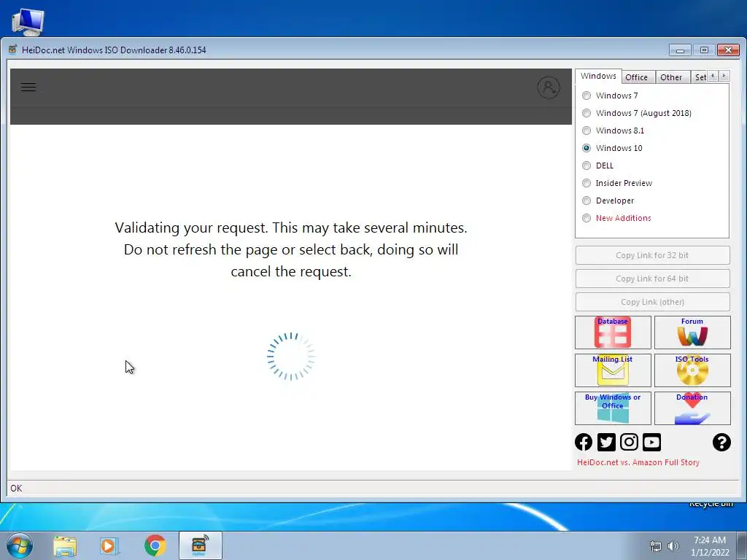Click the account sign-in avatar icon

549,87
